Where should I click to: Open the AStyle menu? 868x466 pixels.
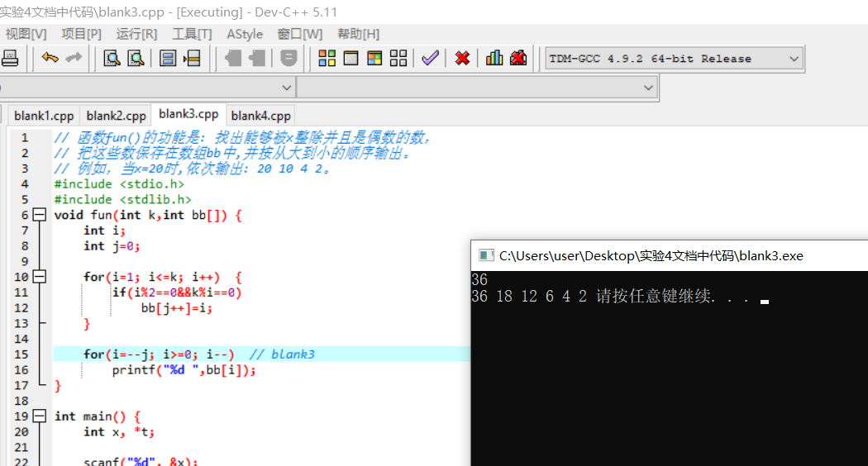tap(245, 35)
